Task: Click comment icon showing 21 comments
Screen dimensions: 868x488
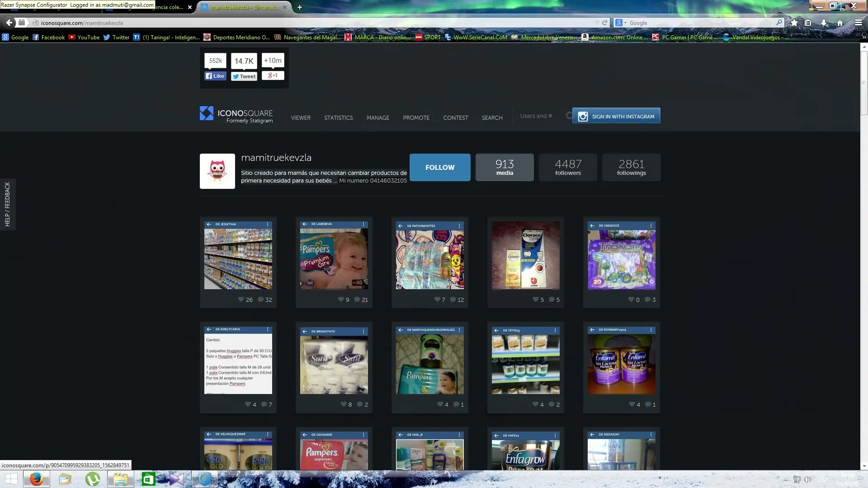Action: (357, 299)
